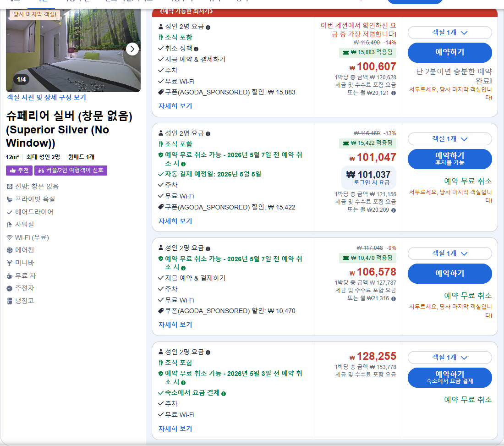Click coupon tag icon for ₩15,883 discount

(x=161, y=92)
